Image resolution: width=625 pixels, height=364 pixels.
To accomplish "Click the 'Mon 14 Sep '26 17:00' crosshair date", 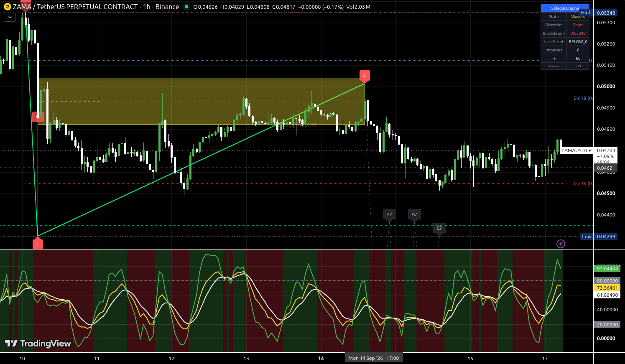I will (374, 358).
